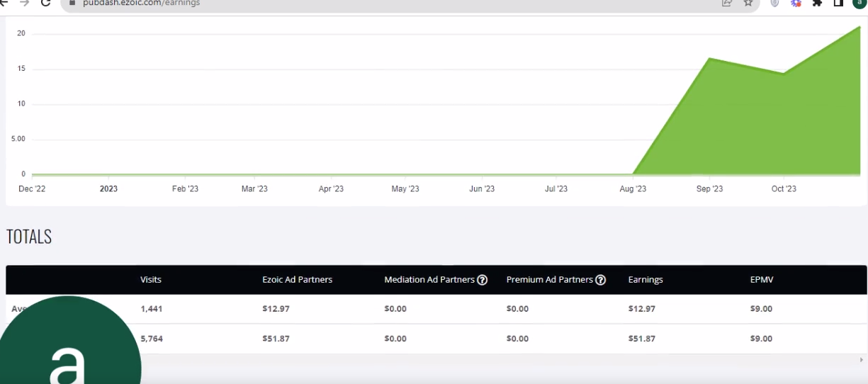Toggle the browser side panel icon
The height and width of the screenshot is (384, 868).
pos(838,3)
